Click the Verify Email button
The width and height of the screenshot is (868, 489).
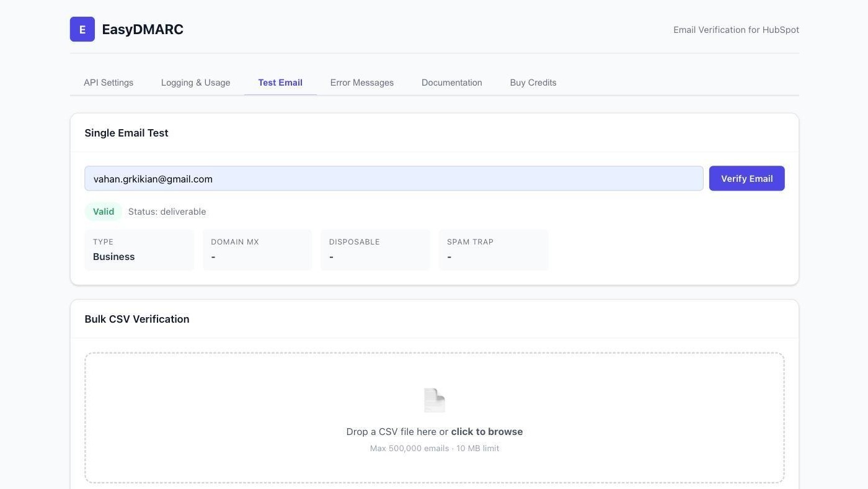tap(747, 178)
